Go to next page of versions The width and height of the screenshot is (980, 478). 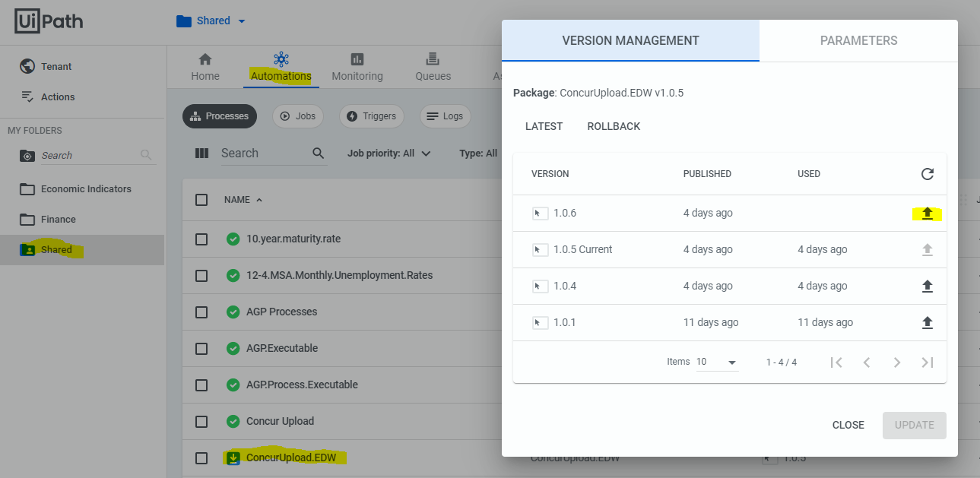pyautogui.click(x=897, y=362)
